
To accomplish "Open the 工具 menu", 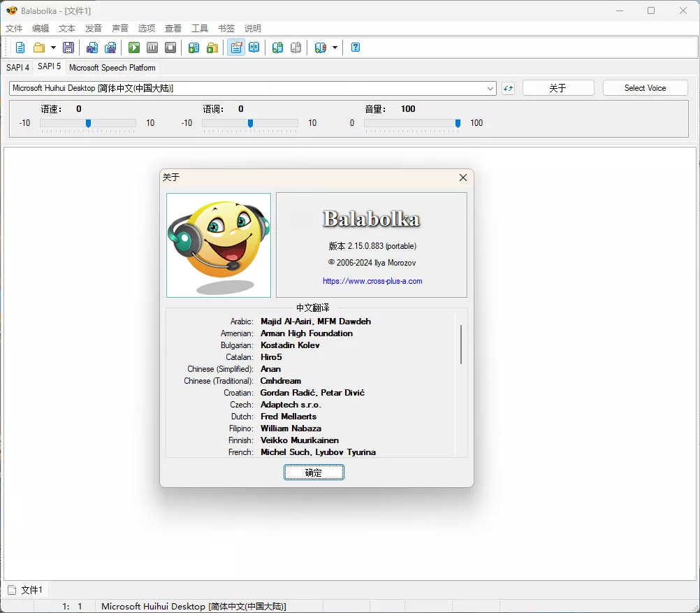I will point(200,28).
